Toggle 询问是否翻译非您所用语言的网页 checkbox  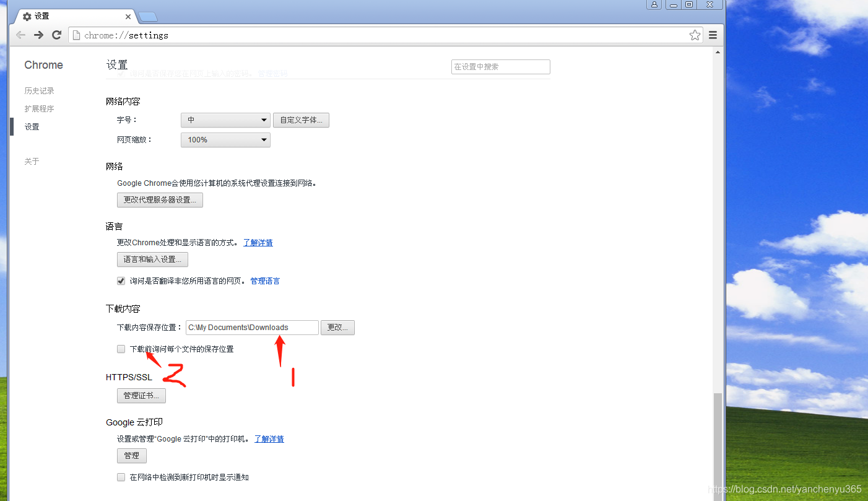(121, 281)
